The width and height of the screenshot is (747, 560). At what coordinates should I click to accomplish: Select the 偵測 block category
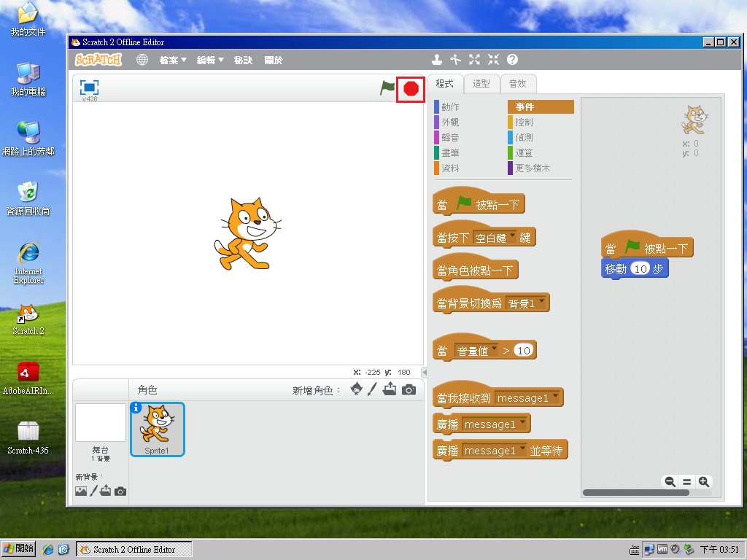[521, 138]
